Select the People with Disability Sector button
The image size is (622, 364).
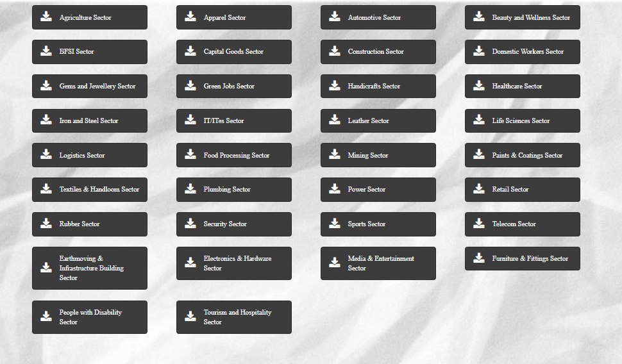coord(89,317)
